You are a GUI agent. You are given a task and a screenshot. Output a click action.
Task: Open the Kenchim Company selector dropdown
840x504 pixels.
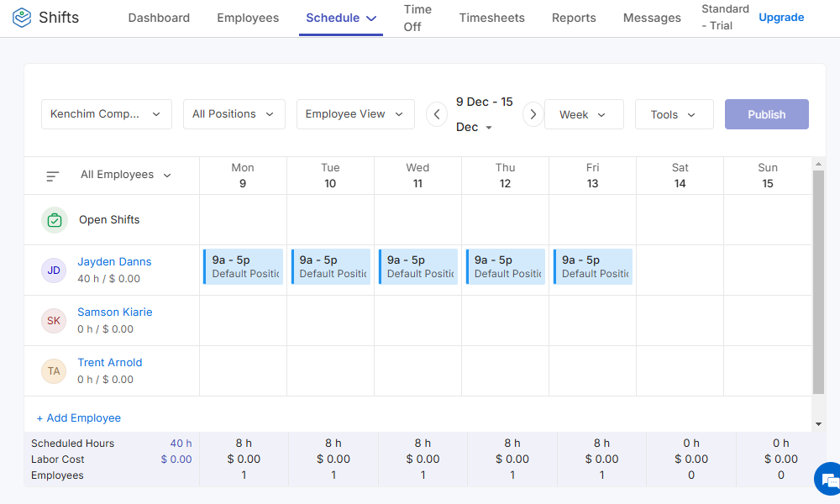106,114
